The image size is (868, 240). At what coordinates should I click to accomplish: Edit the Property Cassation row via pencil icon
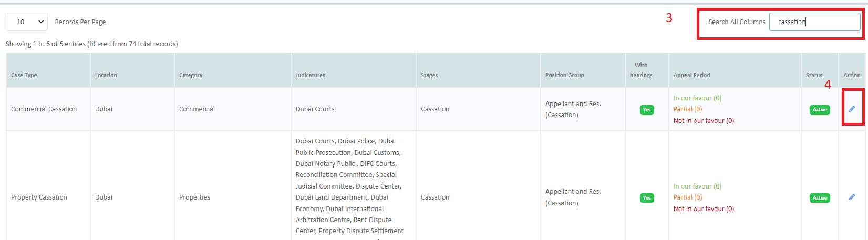852,197
